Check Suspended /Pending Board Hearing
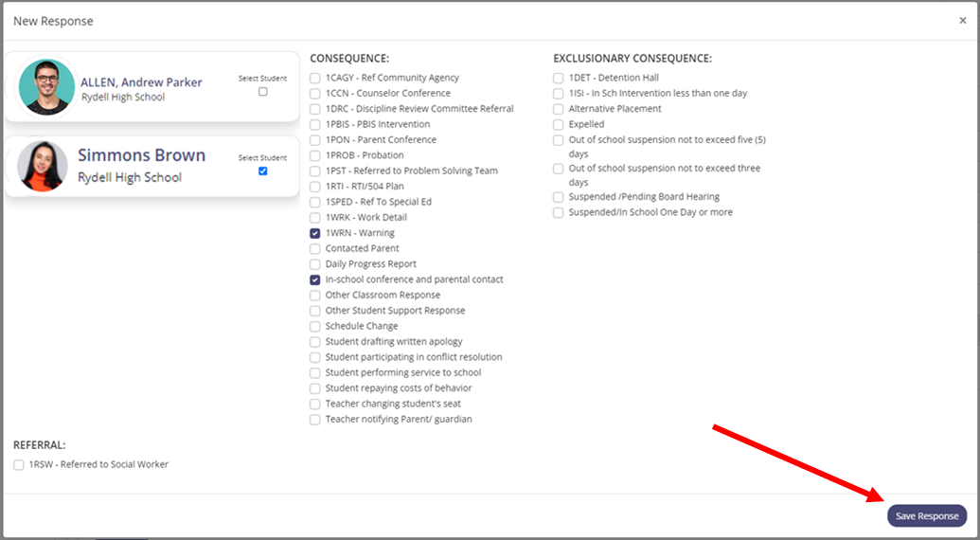Viewport: 980px width, 540px height. coord(558,197)
